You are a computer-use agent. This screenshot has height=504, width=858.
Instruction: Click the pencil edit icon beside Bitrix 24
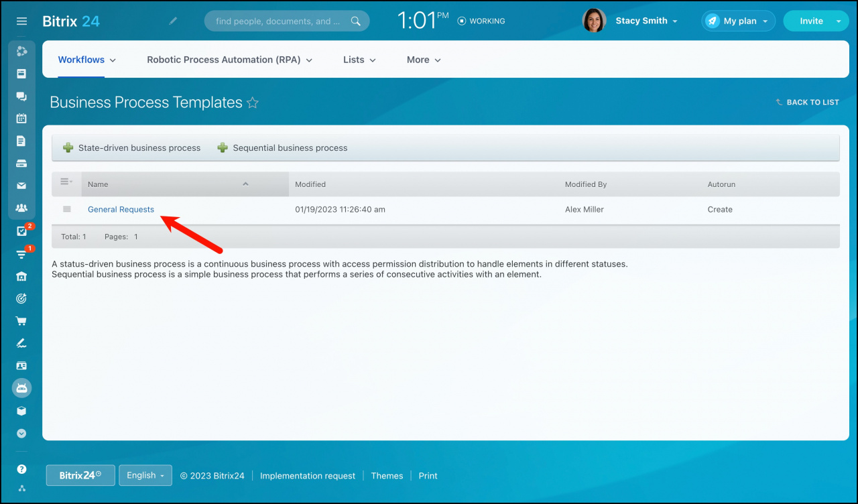pyautogui.click(x=173, y=21)
